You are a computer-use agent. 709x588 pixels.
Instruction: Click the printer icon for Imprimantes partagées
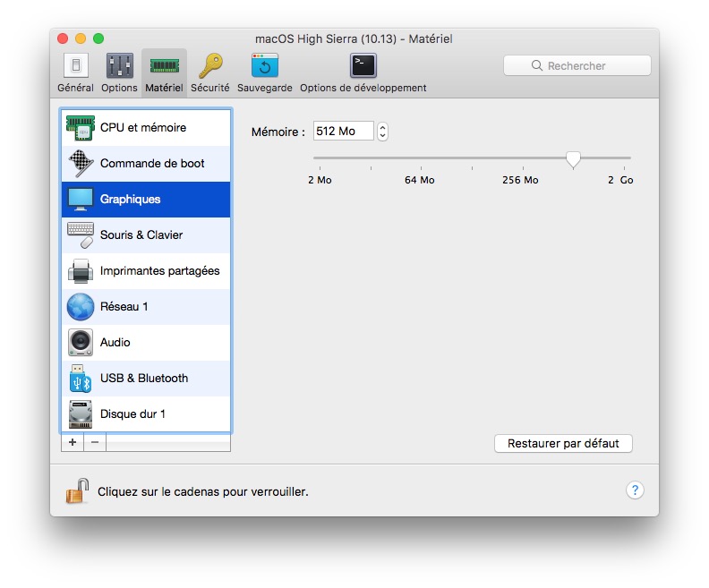pyautogui.click(x=81, y=271)
